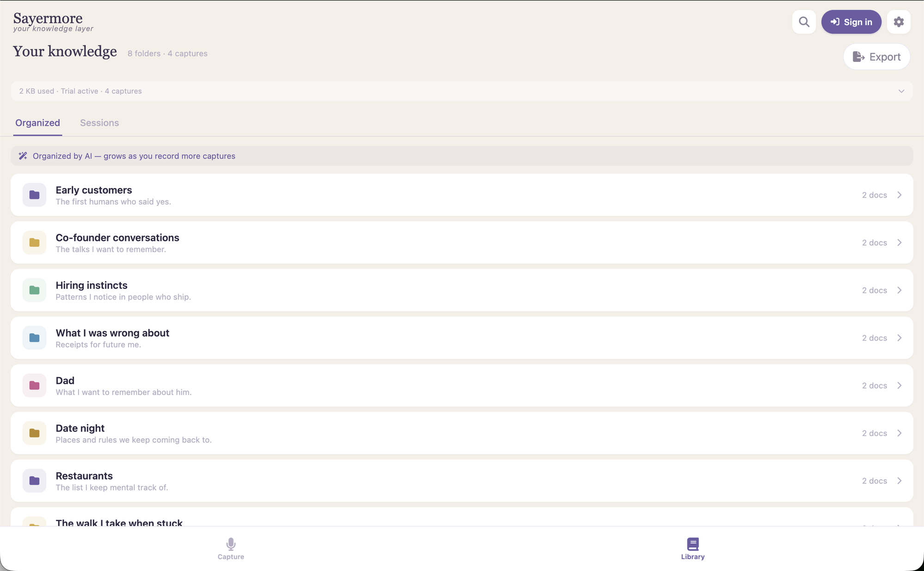Click 2 docs count on What I was wrong about
This screenshot has height=571, width=924.
pos(875,338)
